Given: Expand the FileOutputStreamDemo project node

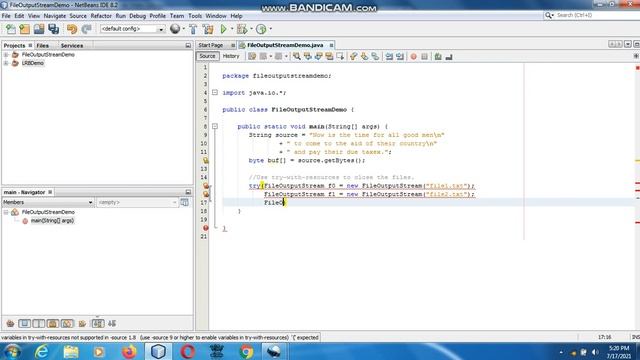Looking at the screenshot, I should (6, 55).
